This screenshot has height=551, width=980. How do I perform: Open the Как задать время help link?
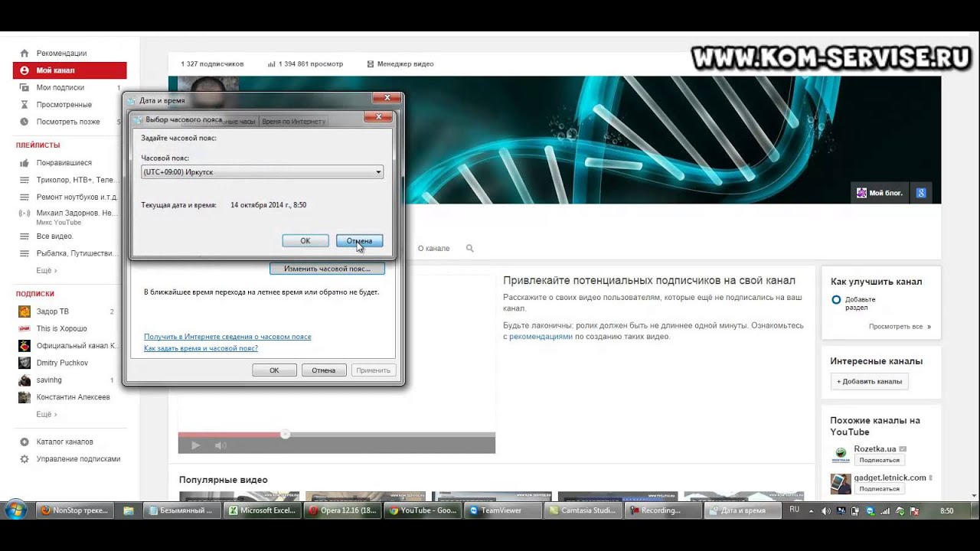point(201,348)
